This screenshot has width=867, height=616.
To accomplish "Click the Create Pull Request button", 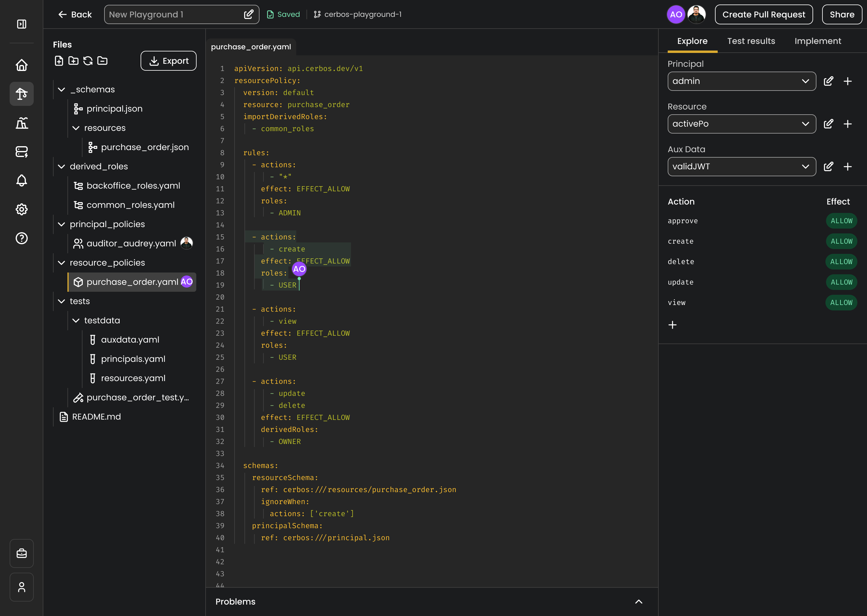I will (x=763, y=14).
